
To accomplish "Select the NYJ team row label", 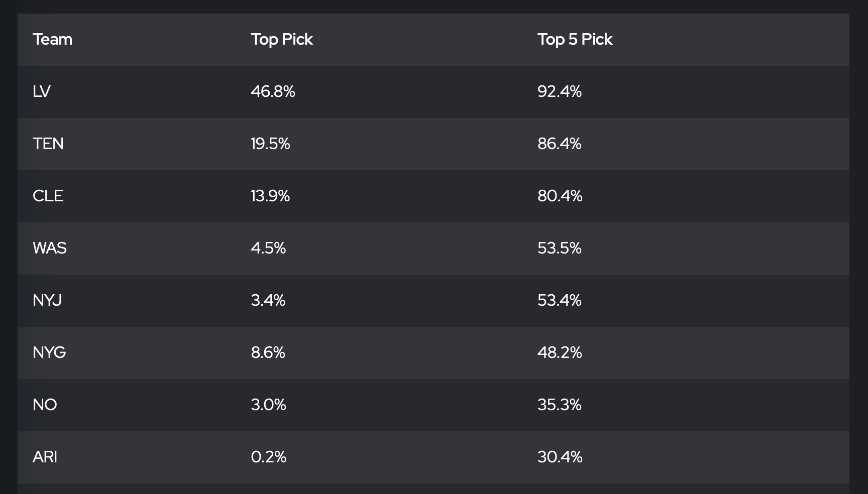I will 47,301.
